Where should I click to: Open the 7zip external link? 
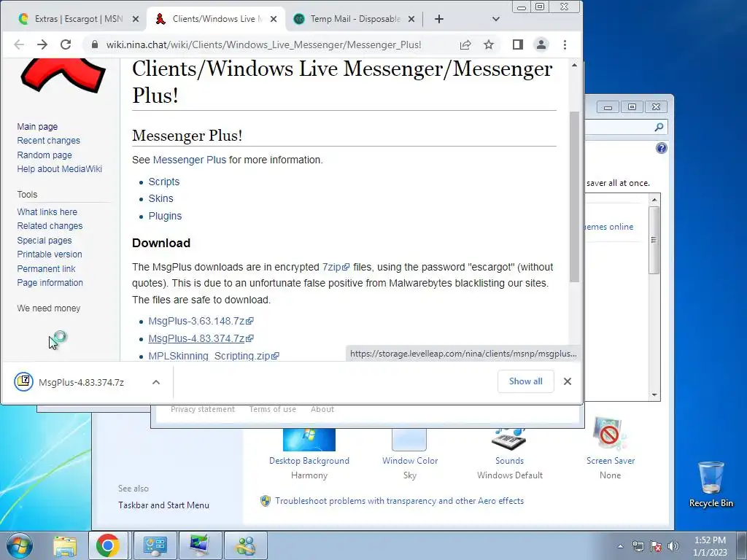tap(336, 267)
